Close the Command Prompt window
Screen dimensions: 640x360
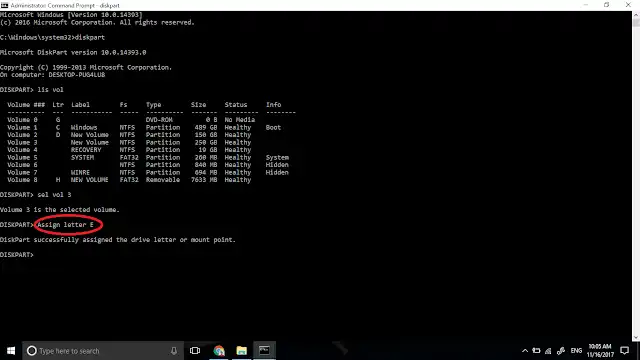pyautogui.click(x=628, y=5)
